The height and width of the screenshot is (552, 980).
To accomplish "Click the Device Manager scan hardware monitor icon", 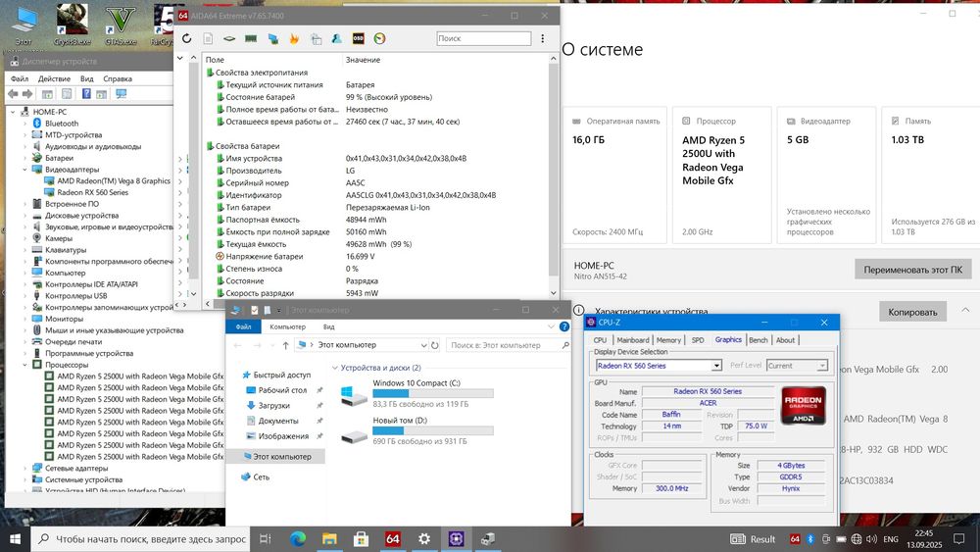I will (x=122, y=94).
